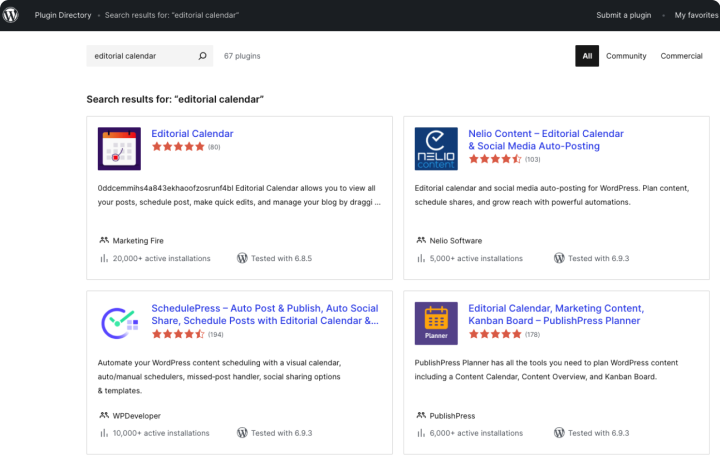Click 20,000+ active installations text

(x=162, y=258)
